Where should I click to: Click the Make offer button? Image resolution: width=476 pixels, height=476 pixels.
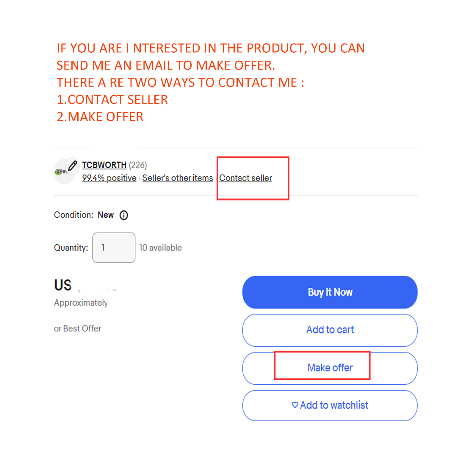[330, 368]
